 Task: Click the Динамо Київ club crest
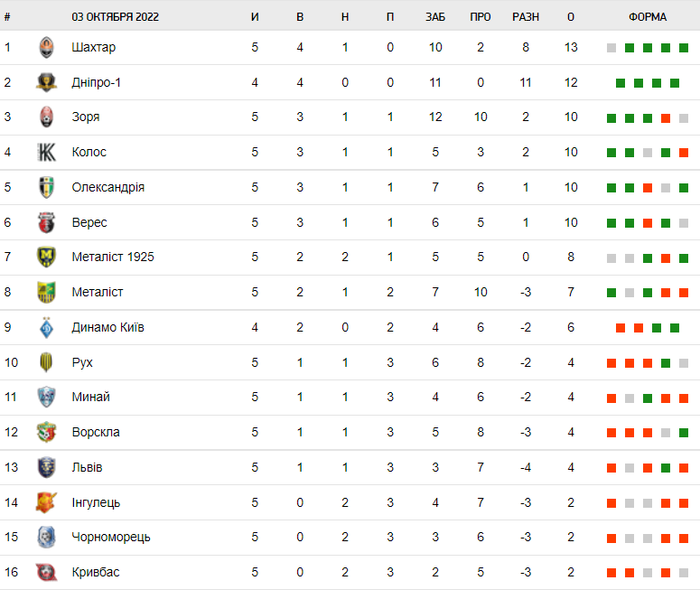pyautogui.click(x=46, y=327)
